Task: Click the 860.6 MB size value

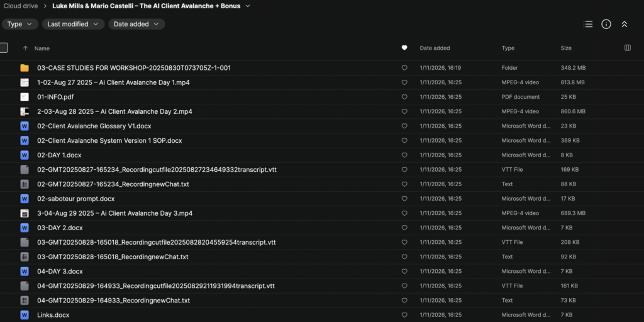Action: tap(573, 111)
